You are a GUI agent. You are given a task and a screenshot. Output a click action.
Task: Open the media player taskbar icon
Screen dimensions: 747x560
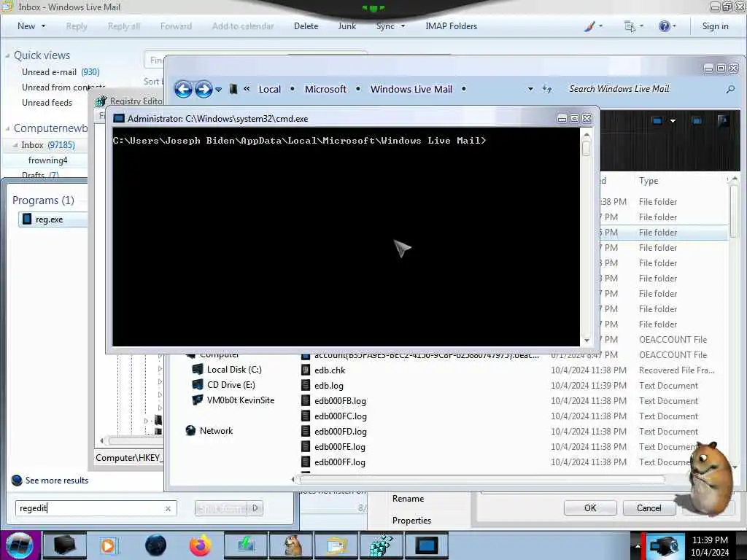pyautogui.click(x=108, y=545)
